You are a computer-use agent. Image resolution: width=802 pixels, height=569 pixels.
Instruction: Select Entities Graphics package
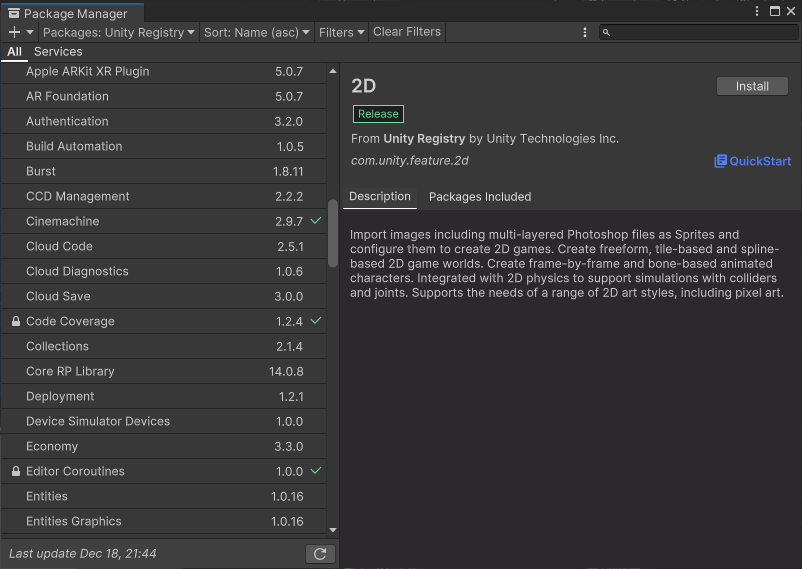pos(164,521)
